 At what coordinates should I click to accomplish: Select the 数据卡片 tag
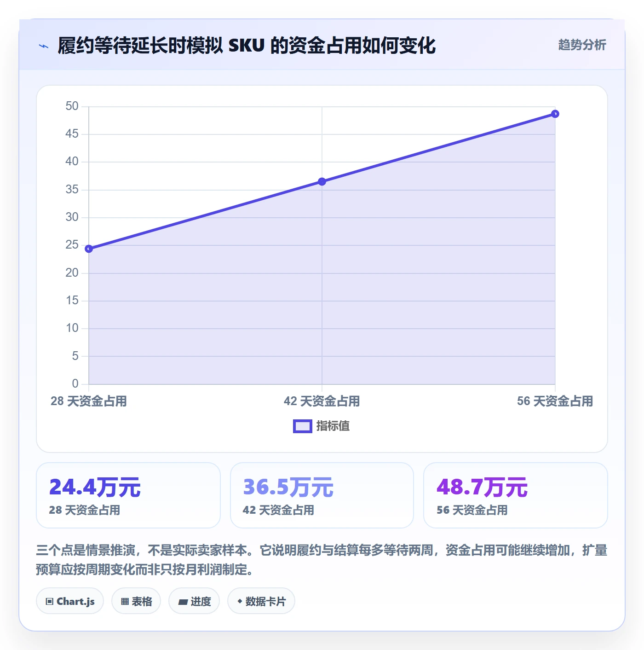coord(261,601)
